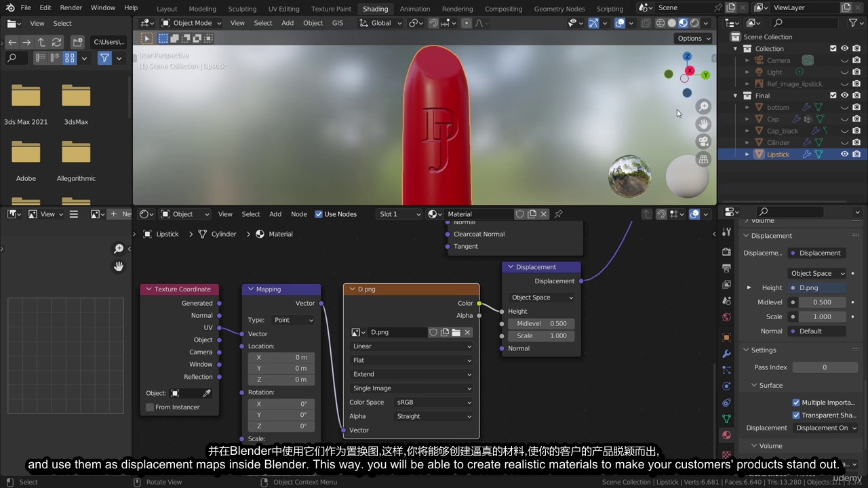Open image file for D.png node
868x488 pixels.
(456, 332)
